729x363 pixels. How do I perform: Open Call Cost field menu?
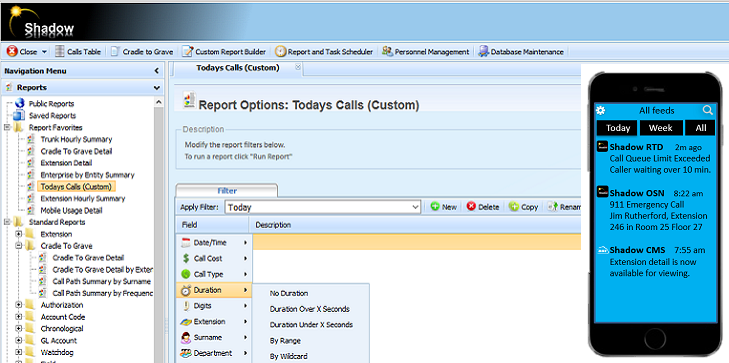pos(214,258)
